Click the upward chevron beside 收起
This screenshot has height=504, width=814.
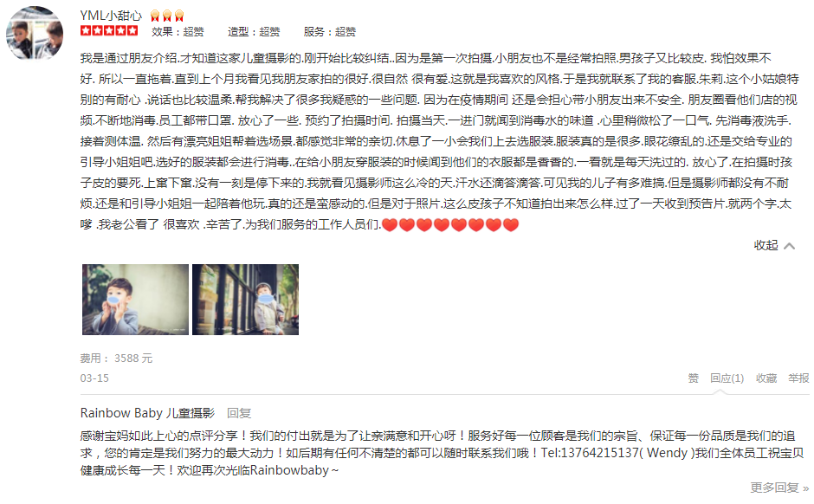tap(789, 246)
